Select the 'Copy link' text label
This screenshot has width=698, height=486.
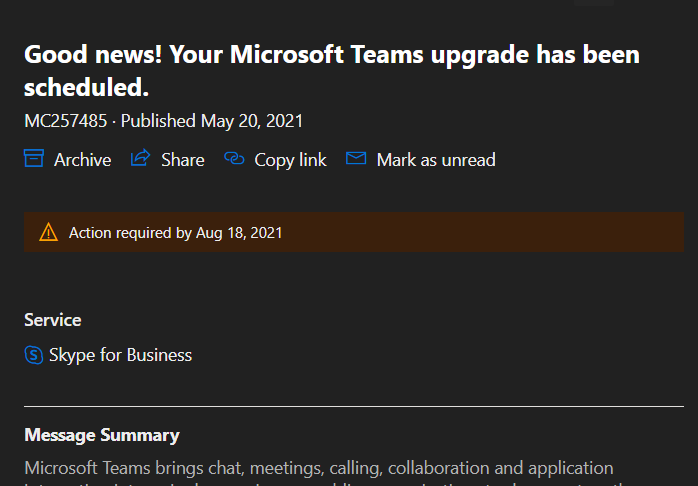[290, 160]
